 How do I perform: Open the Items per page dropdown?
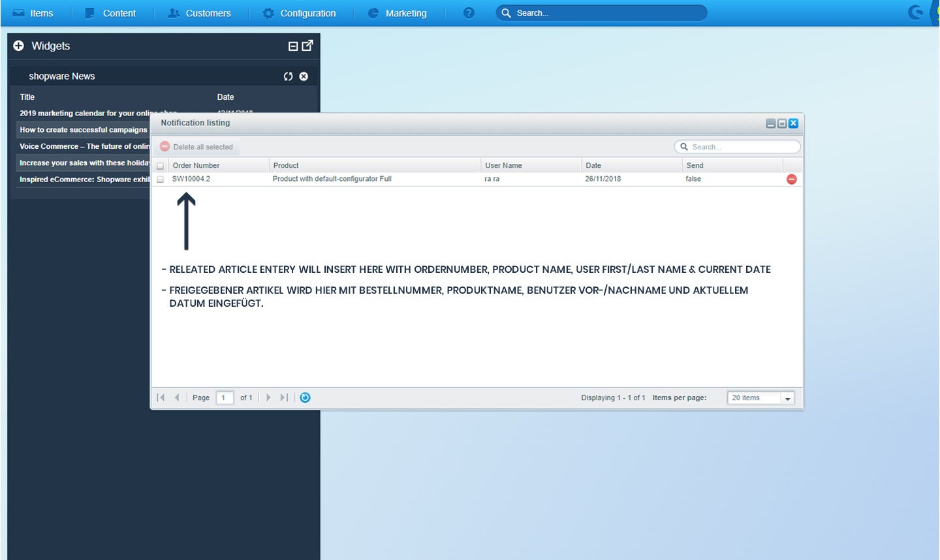[x=787, y=398]
